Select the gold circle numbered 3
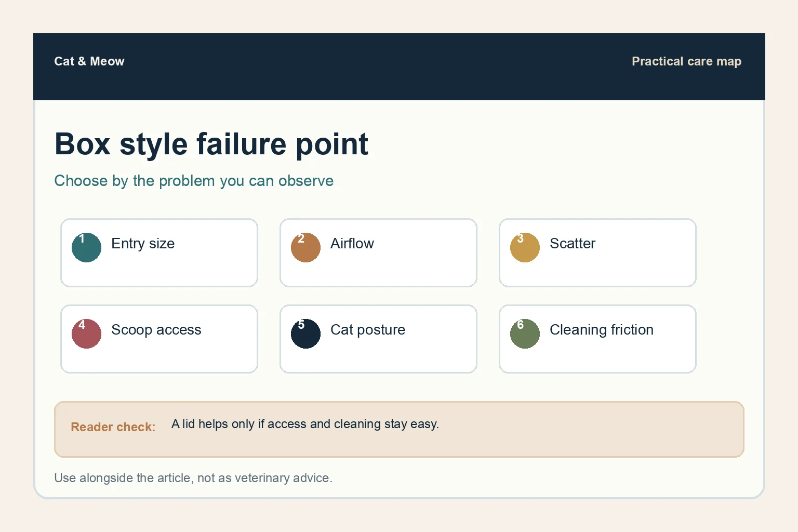This screenshot has width=798, height=532. (x=525, y=247)
